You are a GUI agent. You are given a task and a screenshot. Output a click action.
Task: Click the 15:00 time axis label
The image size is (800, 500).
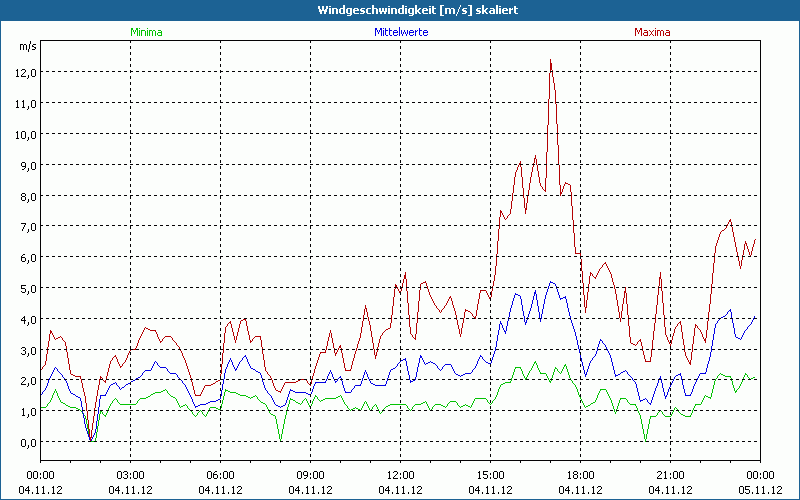490,476
